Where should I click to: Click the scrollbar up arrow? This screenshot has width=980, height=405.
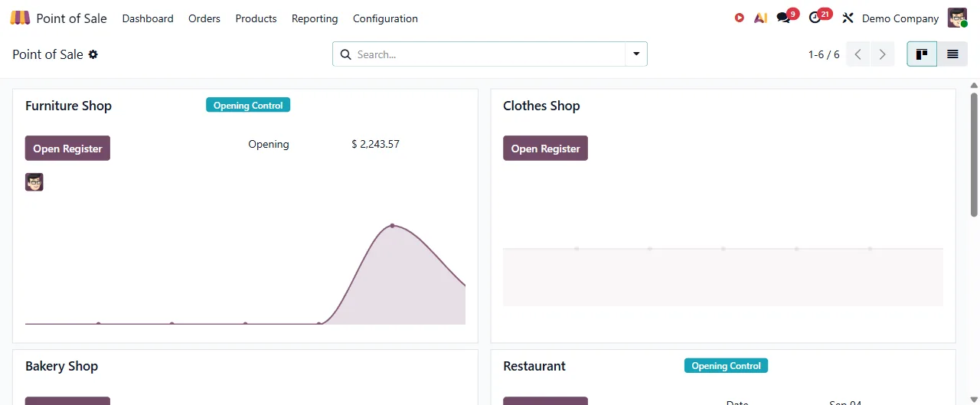pos(974,85)
